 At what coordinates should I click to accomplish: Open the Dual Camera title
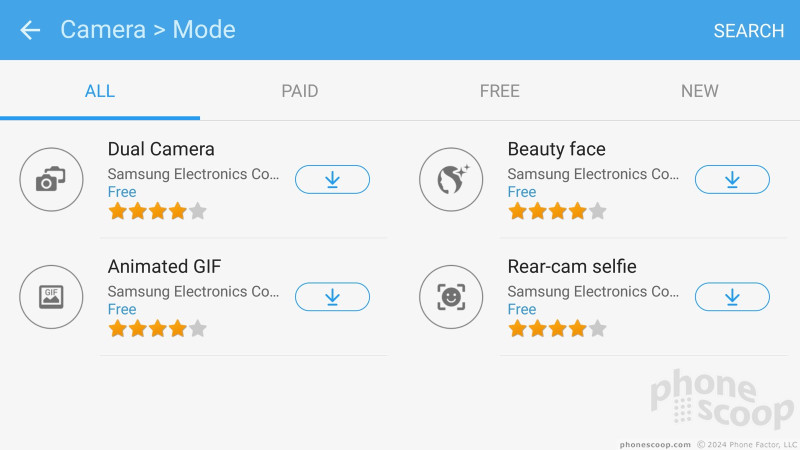tap(161, 149)
